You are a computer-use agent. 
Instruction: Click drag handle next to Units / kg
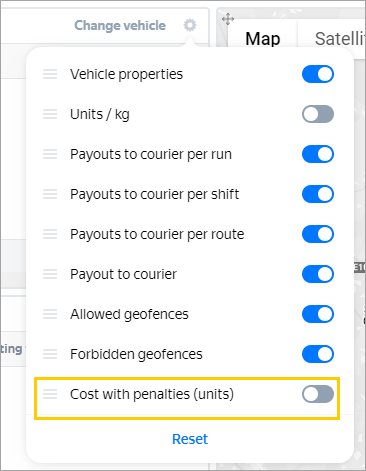click(x=50, y=114)
